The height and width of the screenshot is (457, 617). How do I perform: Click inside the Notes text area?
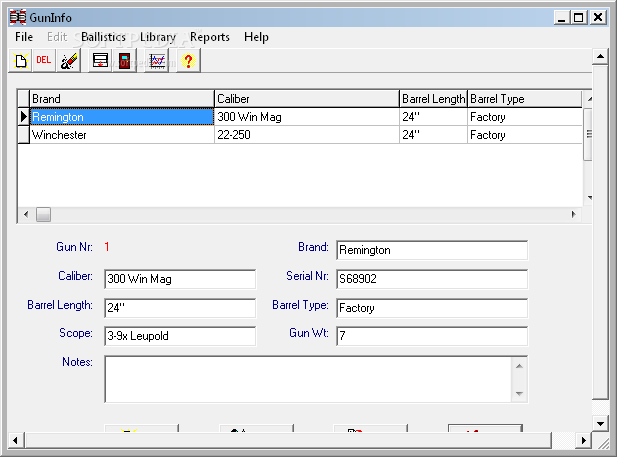(x=308, y=379)
